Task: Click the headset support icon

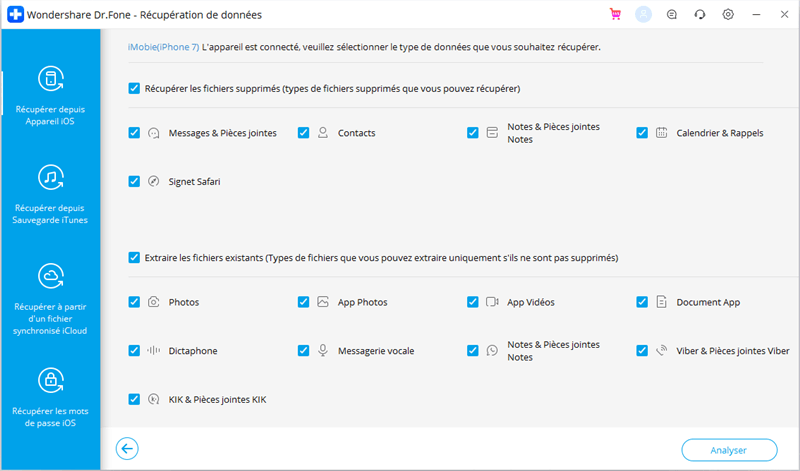Action: click(x=700, y=14)
